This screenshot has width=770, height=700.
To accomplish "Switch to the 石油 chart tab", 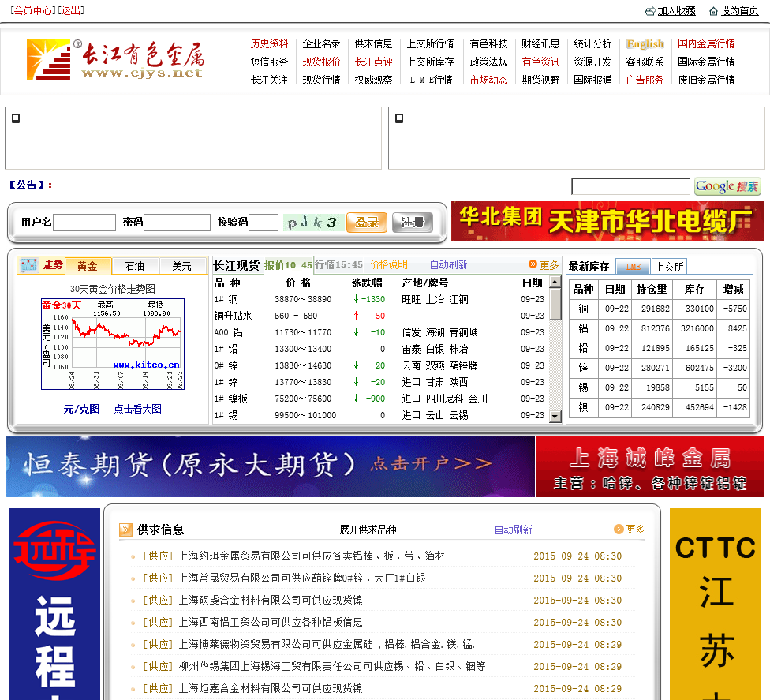I will (135, 266).
